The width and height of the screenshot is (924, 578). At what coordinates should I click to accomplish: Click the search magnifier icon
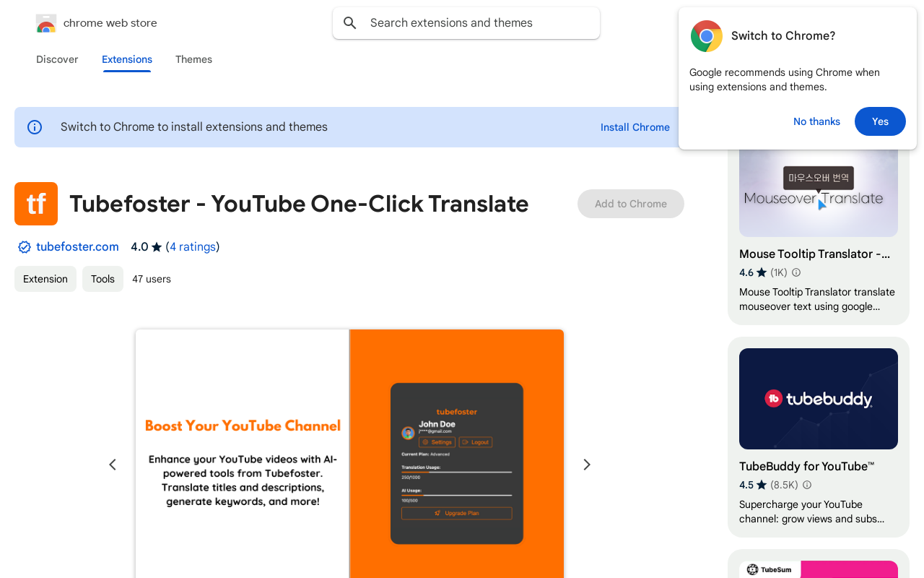pyautogui.click(x=350, y=23)
